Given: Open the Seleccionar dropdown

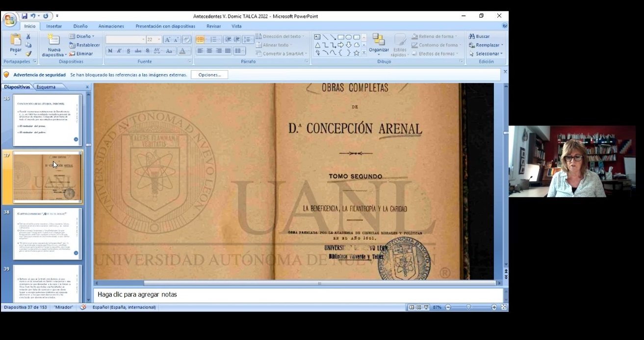Looking at the screenshot, I should click(x=486, y=53).
